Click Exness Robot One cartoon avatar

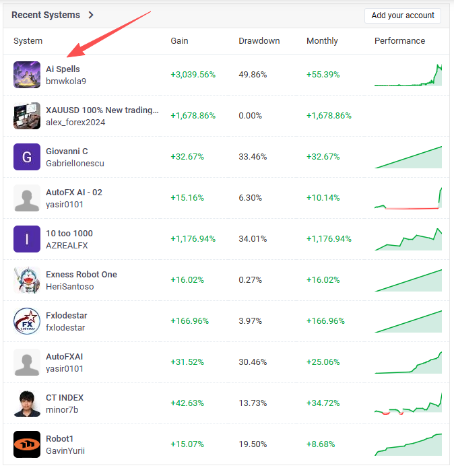(27, 280)
